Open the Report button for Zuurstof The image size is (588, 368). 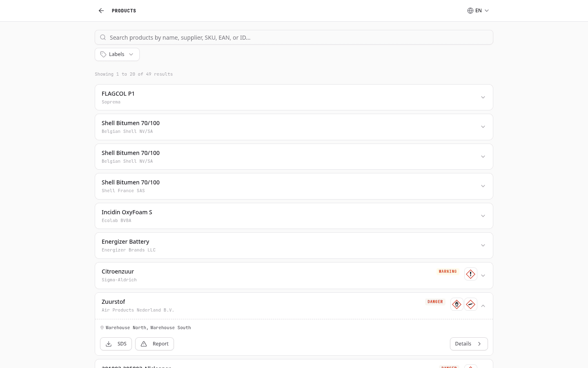tap(154, 344)
